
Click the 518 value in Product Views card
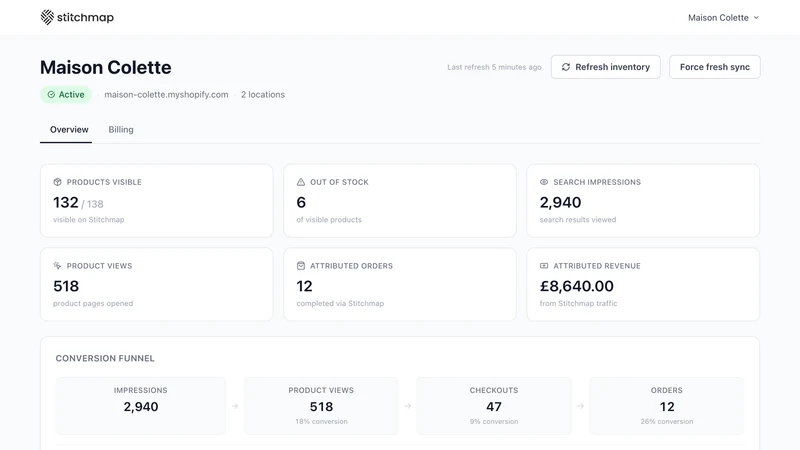tap(66, 286)
